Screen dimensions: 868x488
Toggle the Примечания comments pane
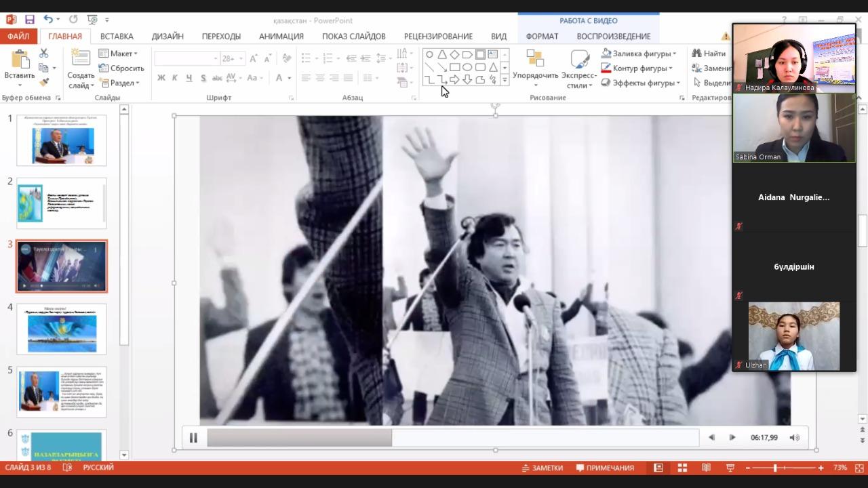[605, 468]
